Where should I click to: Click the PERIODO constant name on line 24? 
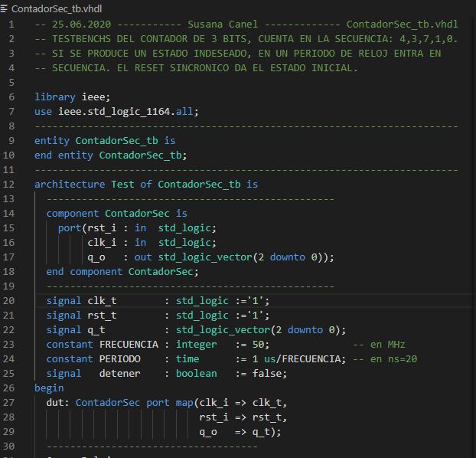click(119, 358)
